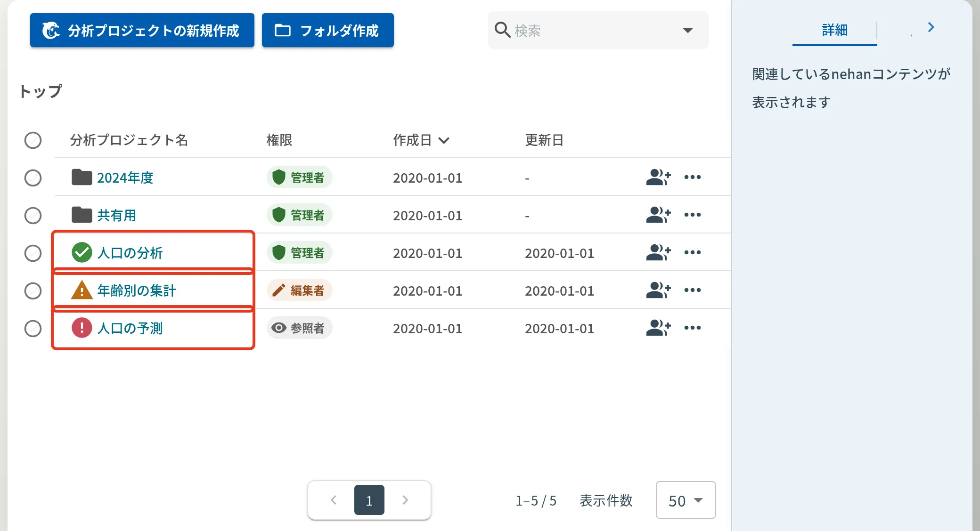This screenshot has width=980, height=531.
Task: Open the 表示件数 50 dropdown
Action: [686, 500]
